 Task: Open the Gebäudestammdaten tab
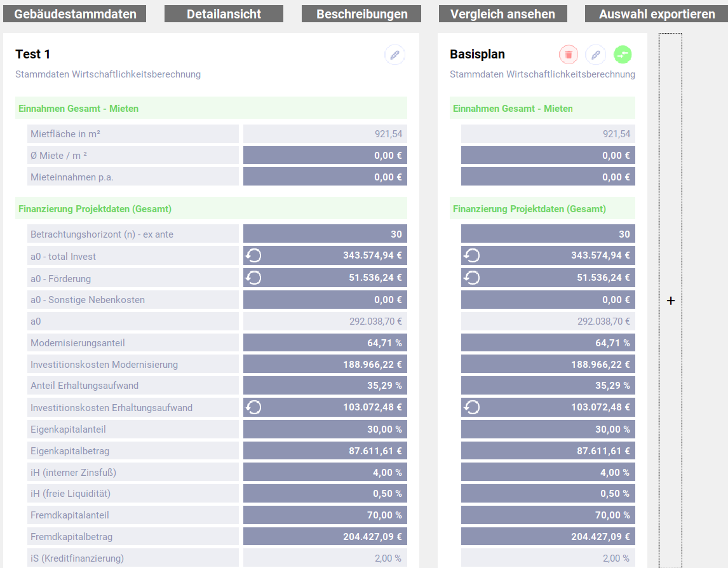click(75, 14)
